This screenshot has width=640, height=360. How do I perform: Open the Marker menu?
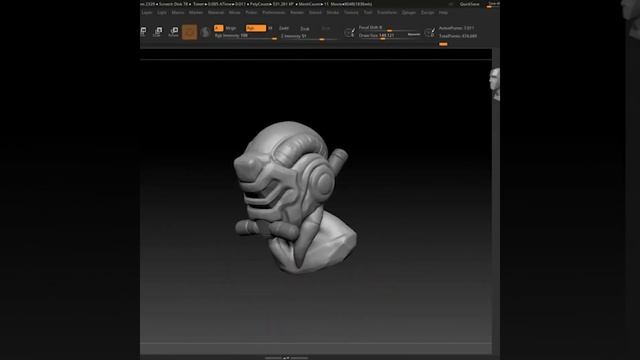coord(196,13)
